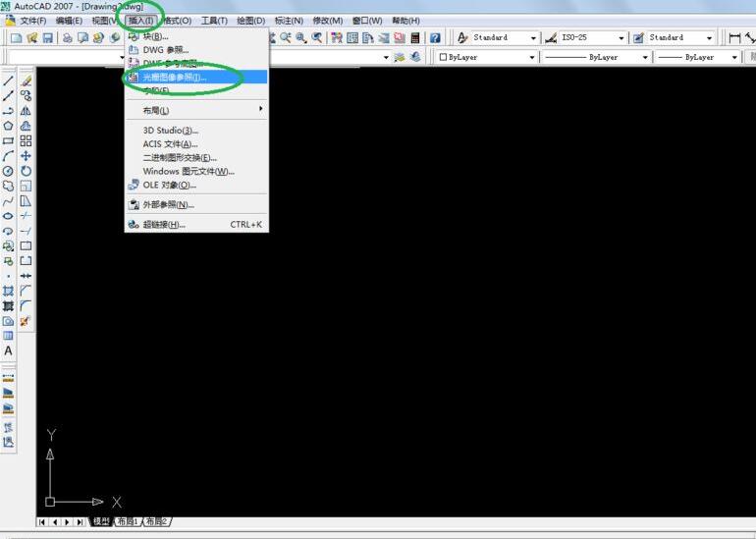
Task: Select the Chamfer tool
Action: click(x=27, y=291)
